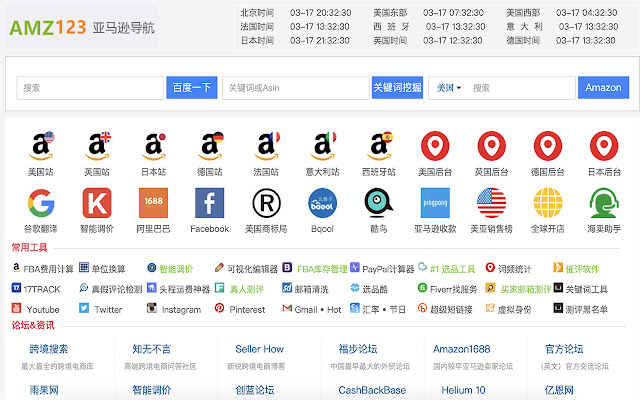Open the Amazon Italy site (意大利站) icon
Screen dimensions: 640x400
(322, 146)
